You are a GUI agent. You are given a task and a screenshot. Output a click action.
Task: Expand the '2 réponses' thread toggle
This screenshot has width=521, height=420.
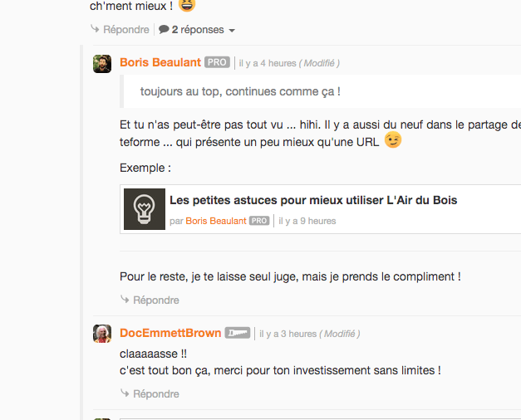197,30
